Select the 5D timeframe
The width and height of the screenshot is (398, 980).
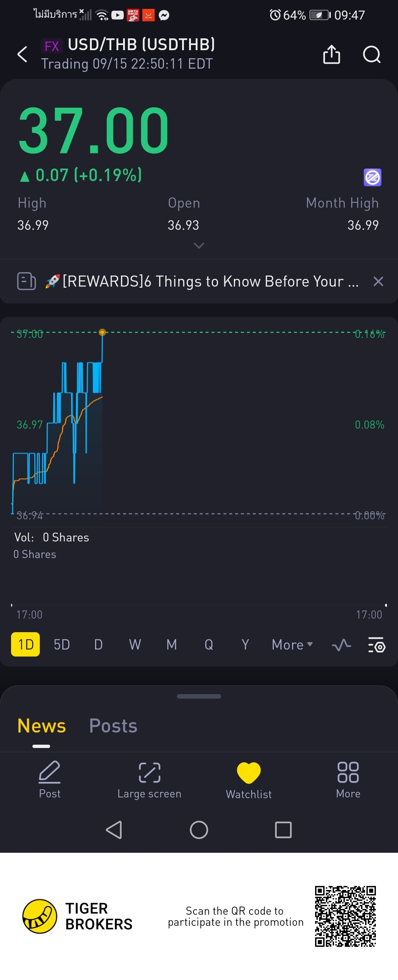click(62, 644)
